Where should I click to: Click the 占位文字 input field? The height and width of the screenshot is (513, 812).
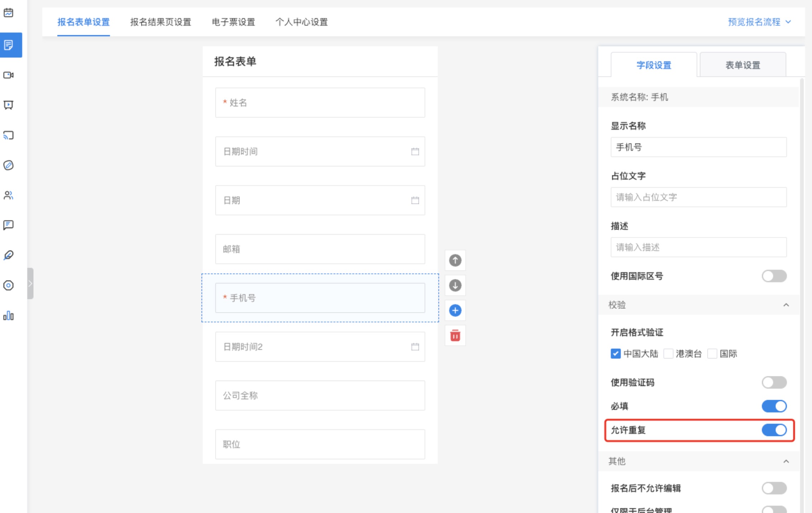coord(698,197)
